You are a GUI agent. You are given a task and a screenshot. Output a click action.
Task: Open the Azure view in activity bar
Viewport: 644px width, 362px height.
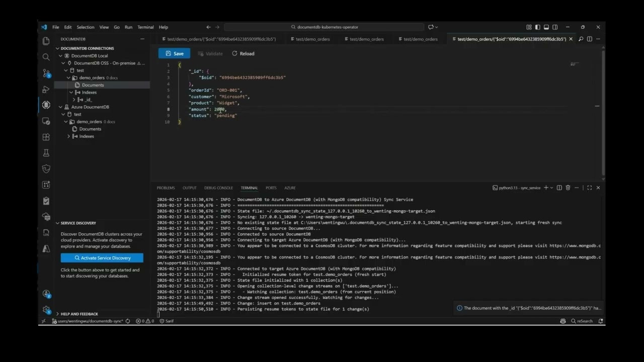pyautogui.click(x=46, y=249)
